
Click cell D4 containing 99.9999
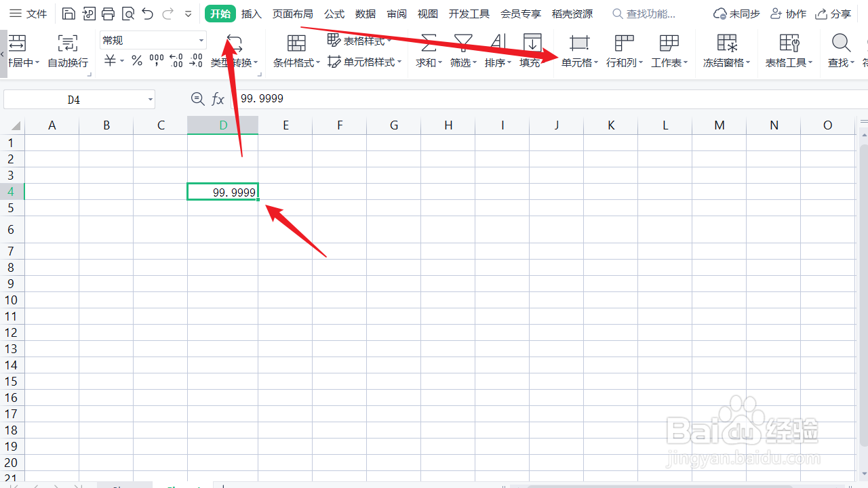223,192
